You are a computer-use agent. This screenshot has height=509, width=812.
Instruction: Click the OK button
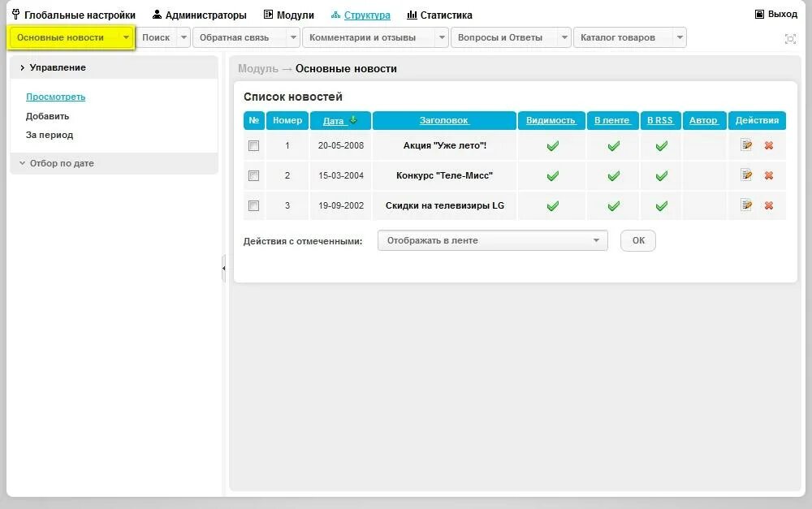point(638,240)
